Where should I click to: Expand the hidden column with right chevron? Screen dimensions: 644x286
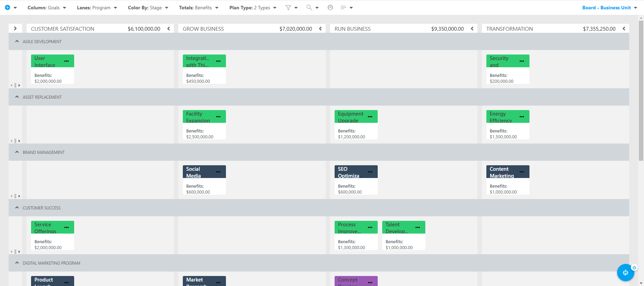point(15,29)
